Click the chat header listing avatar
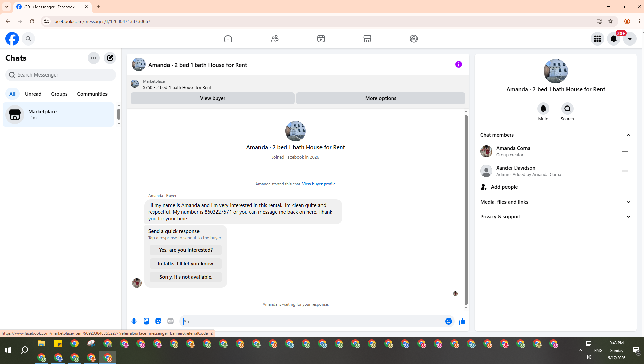 [x=139, y=64]
